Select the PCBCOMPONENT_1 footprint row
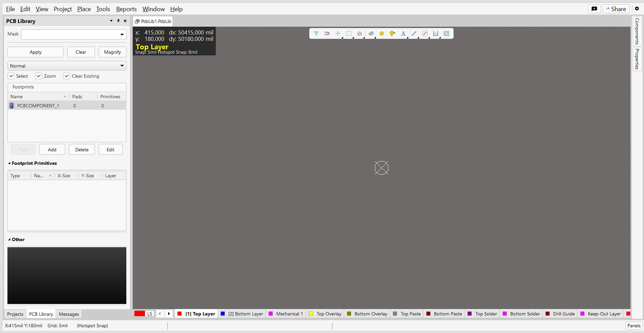This screenshot has width=644, height=333. click(67, 106)
